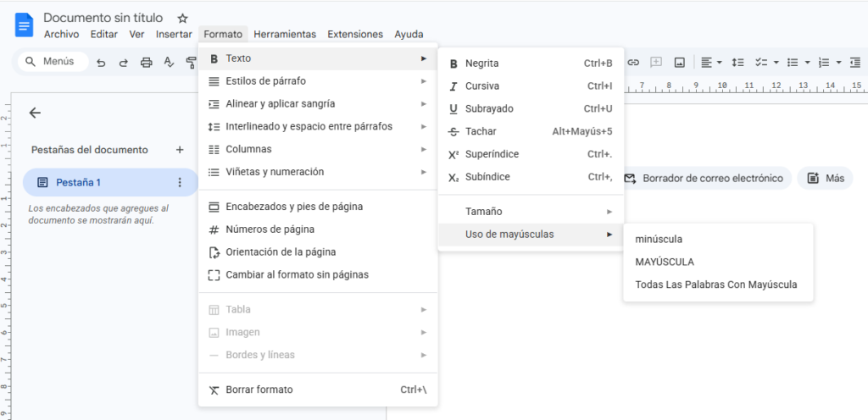Apply Superíndice formatting
The image size is (868, 420).
(x=531, y=154)
